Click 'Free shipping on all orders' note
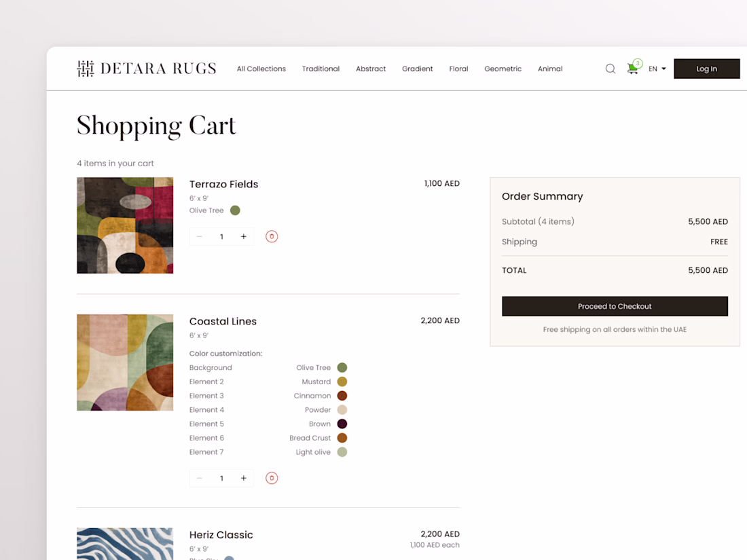The image size is (747, 560). tap(615, 329)
